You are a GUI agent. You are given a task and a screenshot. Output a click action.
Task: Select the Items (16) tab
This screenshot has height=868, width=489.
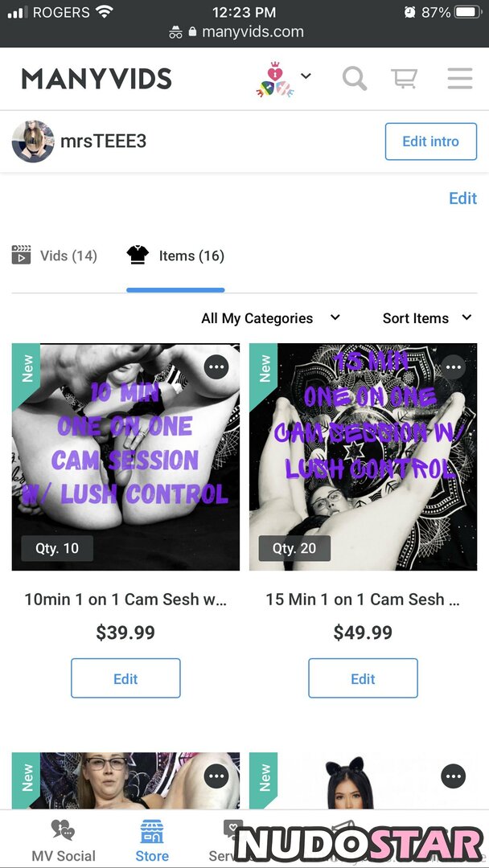point(175,256)
